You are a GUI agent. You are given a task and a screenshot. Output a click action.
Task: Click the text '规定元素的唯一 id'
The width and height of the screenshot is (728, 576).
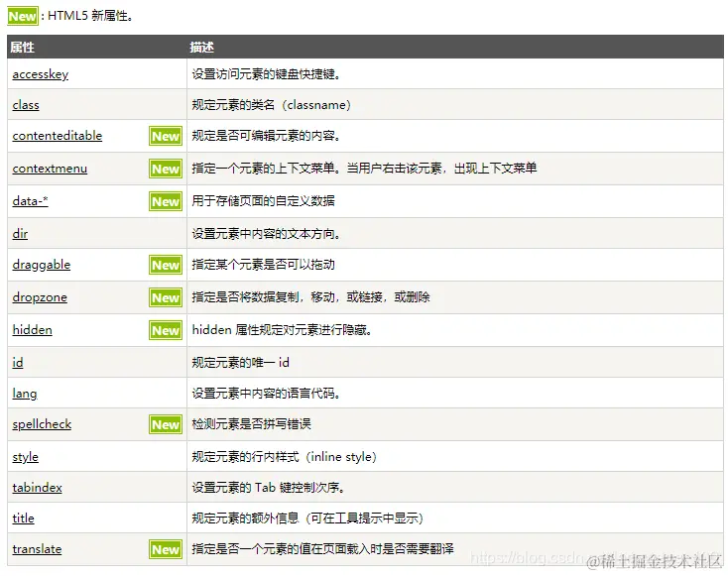coord(240,363)
